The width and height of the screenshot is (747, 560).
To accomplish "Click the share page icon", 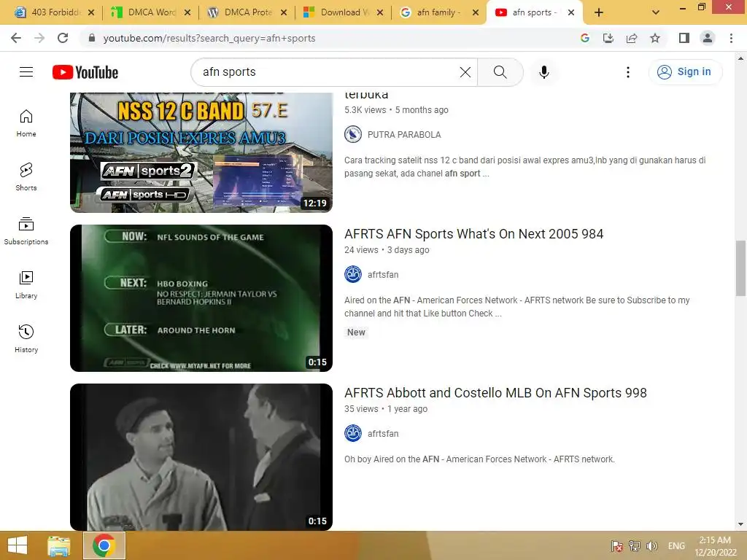I will coord(632,38).
